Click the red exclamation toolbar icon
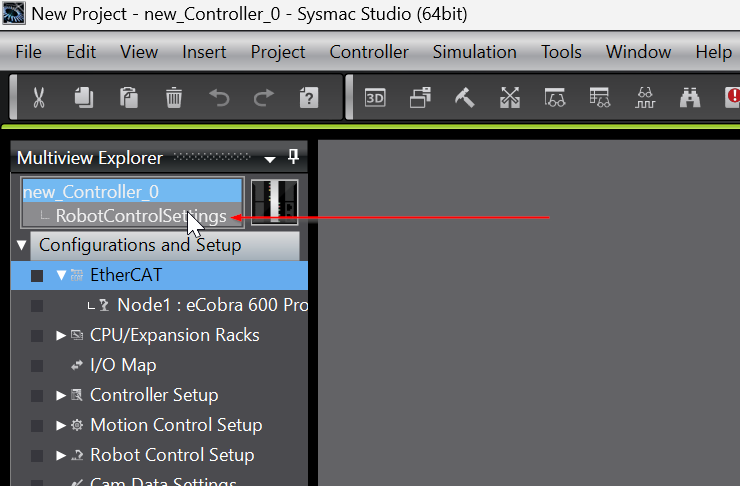740x486 pixels. pyautogui.click(x=732, y=98)
